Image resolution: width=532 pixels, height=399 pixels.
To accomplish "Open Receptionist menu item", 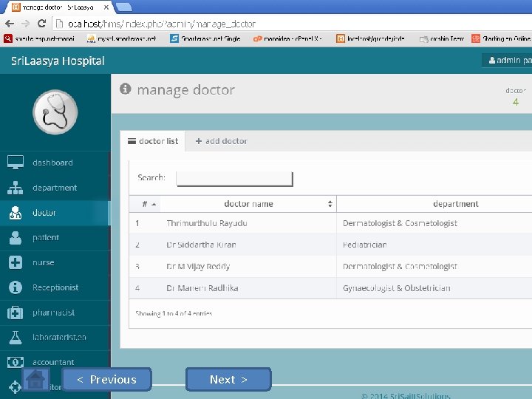I will pos(55,287).
